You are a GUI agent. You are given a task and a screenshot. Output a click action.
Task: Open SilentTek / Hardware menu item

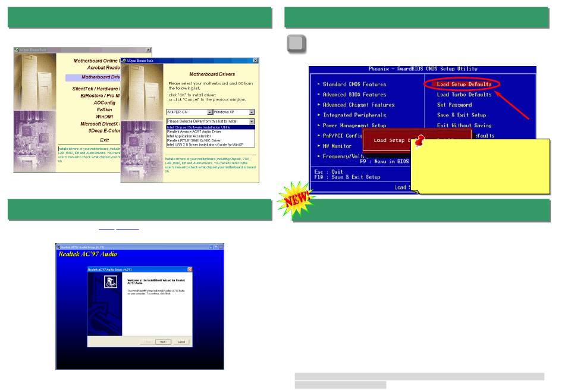click(x=96, y=89)
